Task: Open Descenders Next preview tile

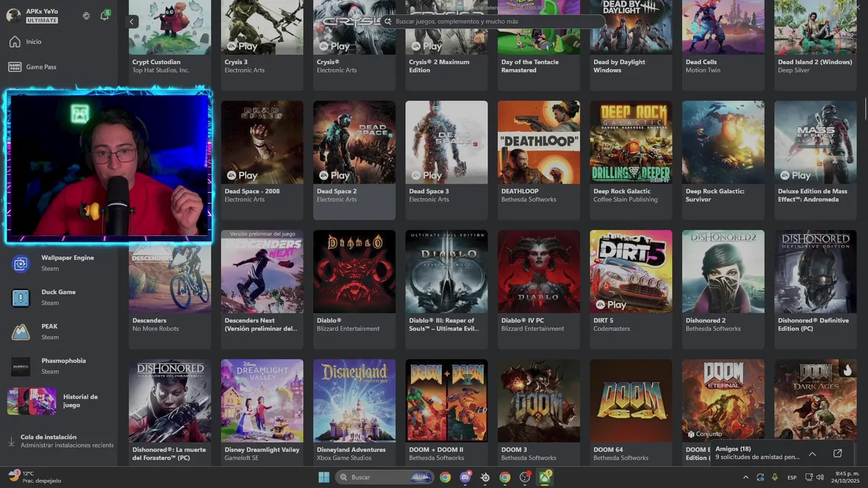Action: 262,289
